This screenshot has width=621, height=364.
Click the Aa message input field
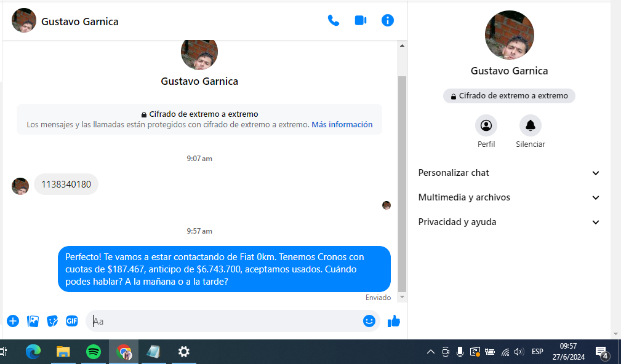coord(225,321)
